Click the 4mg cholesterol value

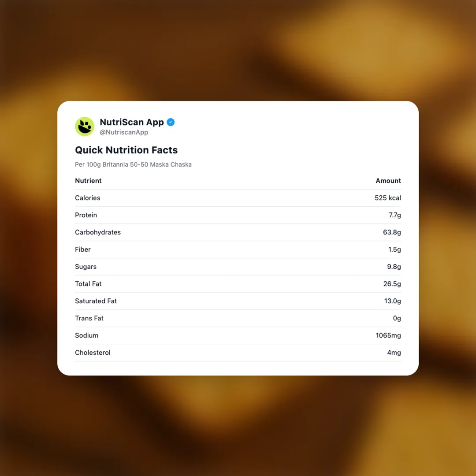394,353
